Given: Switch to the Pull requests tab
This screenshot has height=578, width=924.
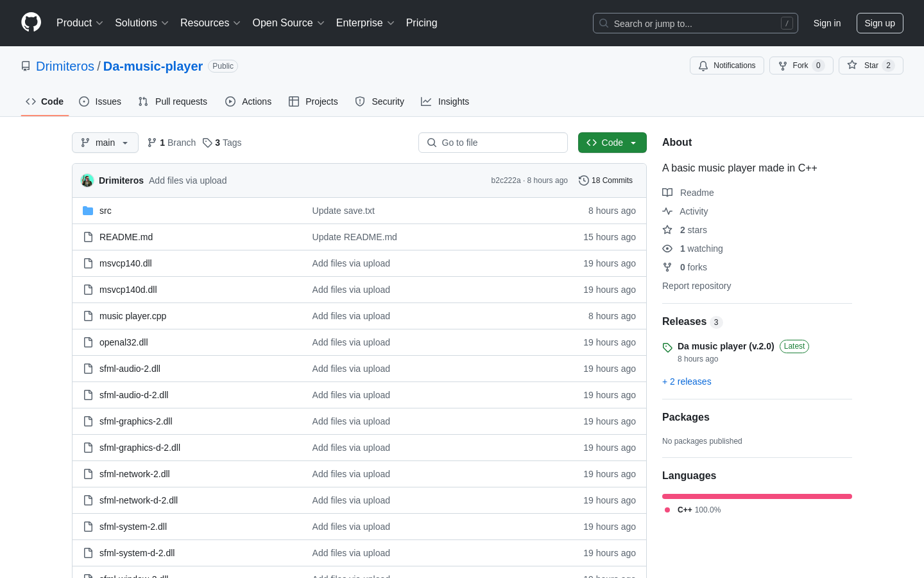Looking at the screenshot, I should [x=173, y=101].
